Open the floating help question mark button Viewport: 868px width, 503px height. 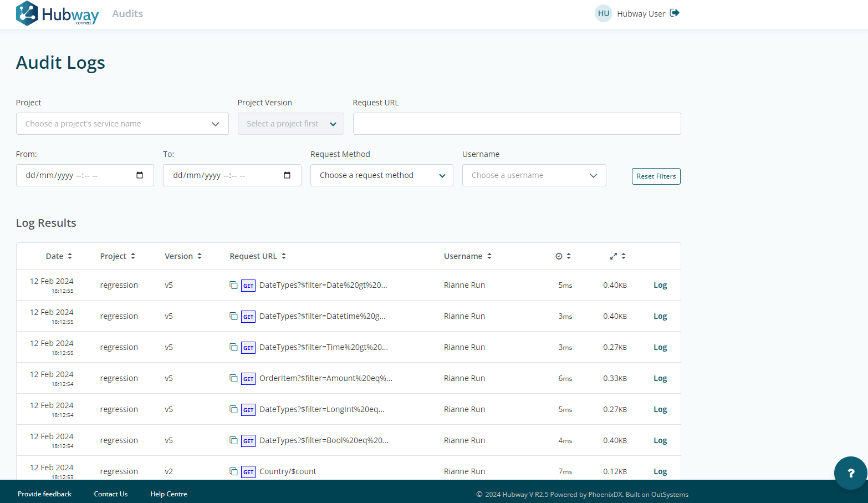pyautogui.click(x=851, y=473)
